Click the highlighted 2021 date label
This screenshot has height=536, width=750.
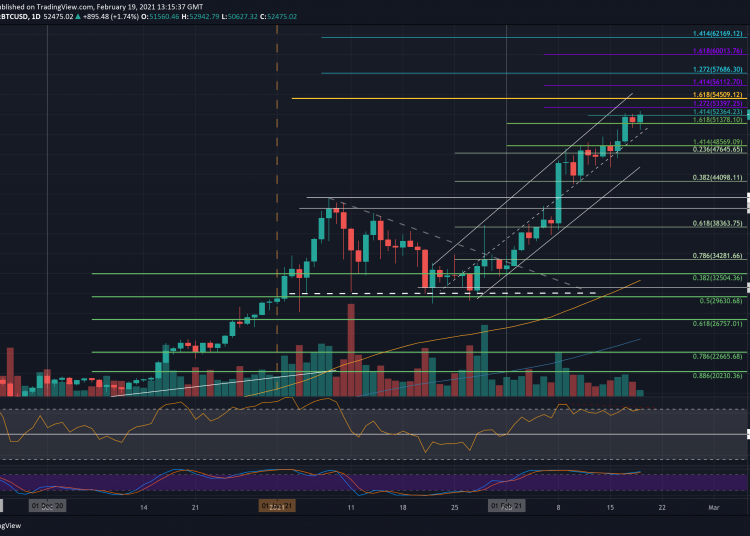[x=276, y=507]
